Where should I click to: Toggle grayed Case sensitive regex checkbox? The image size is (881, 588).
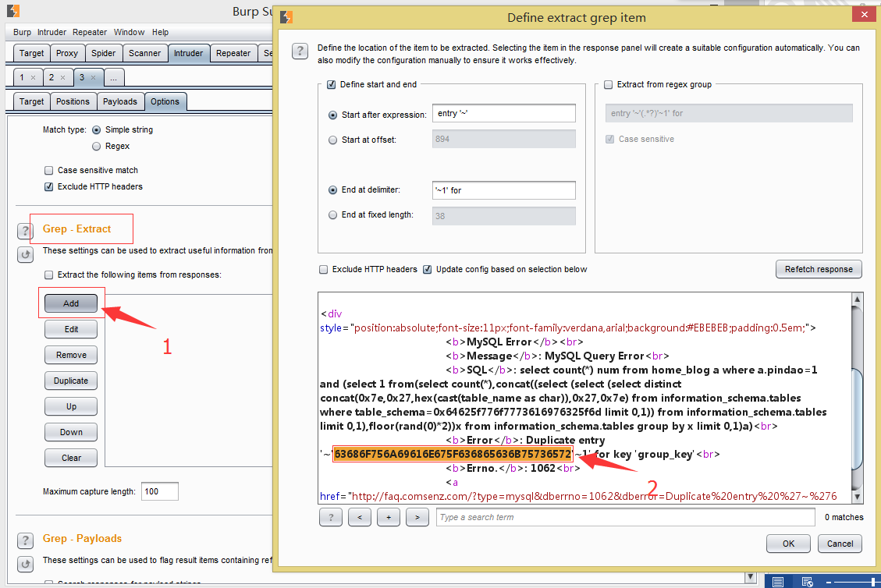point(609,139)
